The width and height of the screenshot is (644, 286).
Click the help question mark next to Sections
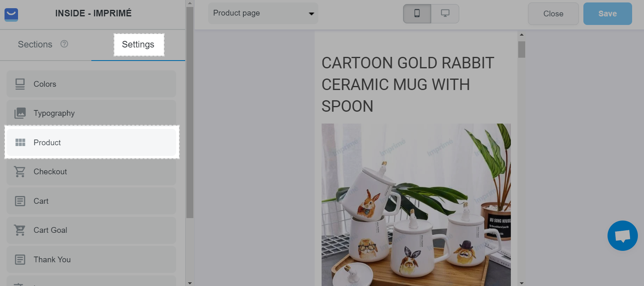click(x=64, y=44)
